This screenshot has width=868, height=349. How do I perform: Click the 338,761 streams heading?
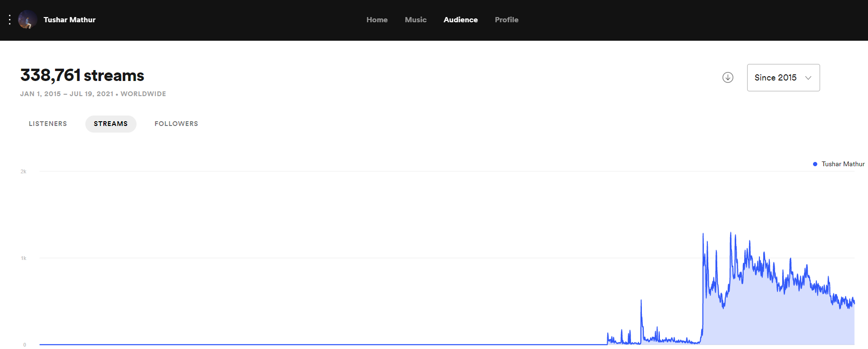(82, 75)
